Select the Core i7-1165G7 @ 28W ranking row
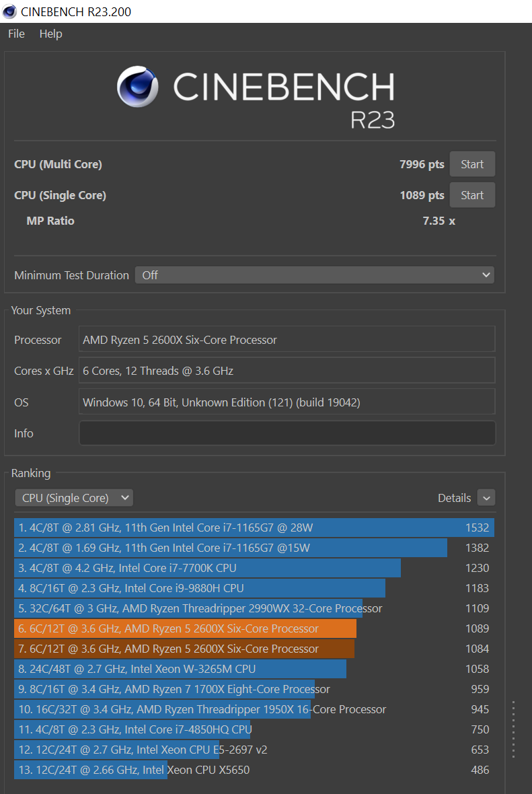This screenshot has height=794, width=532. coord(253,528)
